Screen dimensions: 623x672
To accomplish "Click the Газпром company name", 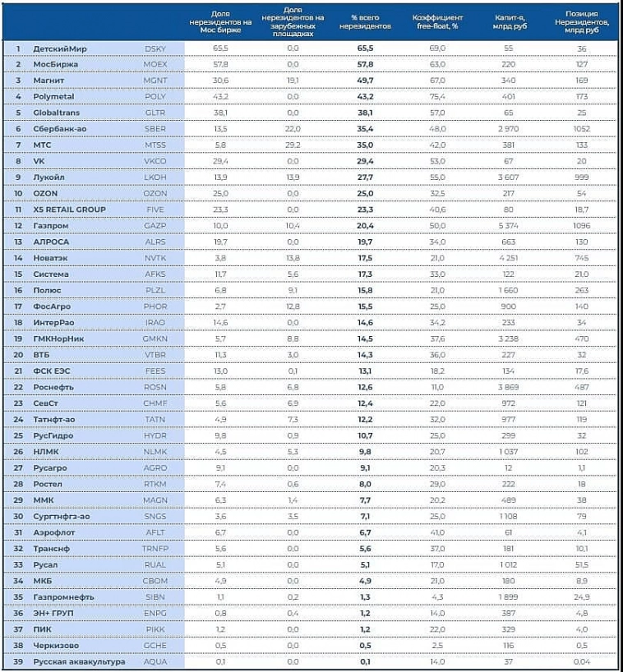I will pyautogui.click(x=53, y=225).
